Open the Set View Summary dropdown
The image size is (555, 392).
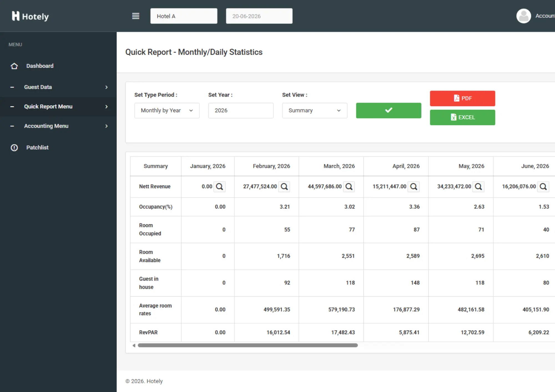[314, 111]
